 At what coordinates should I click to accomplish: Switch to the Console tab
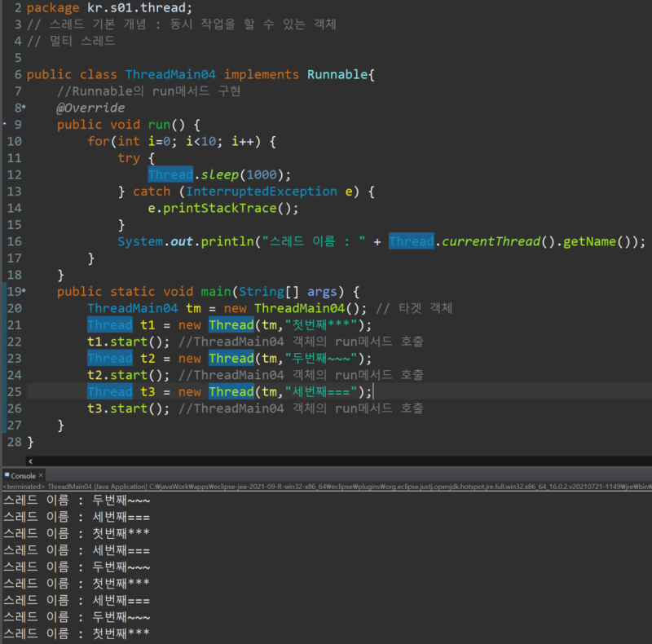(x=24, y=475)
